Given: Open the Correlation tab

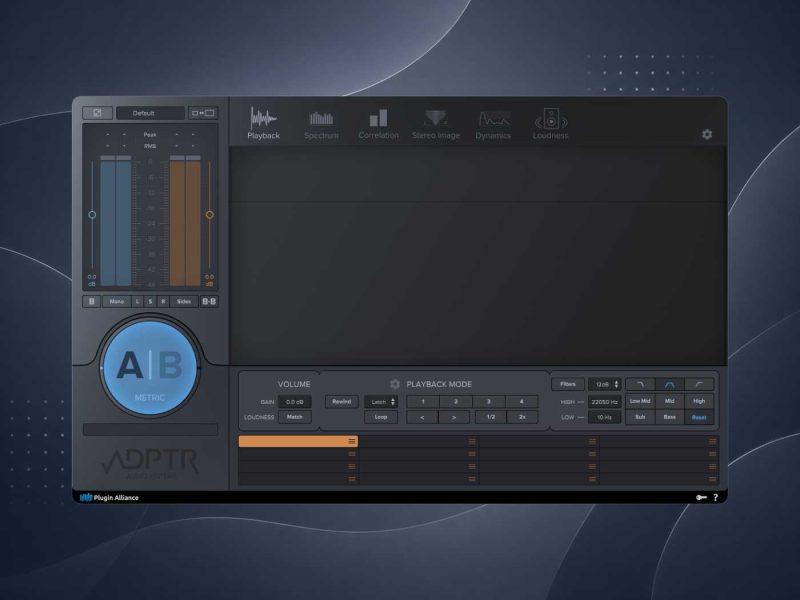Looking at the screenshot, I should [379, 124].
